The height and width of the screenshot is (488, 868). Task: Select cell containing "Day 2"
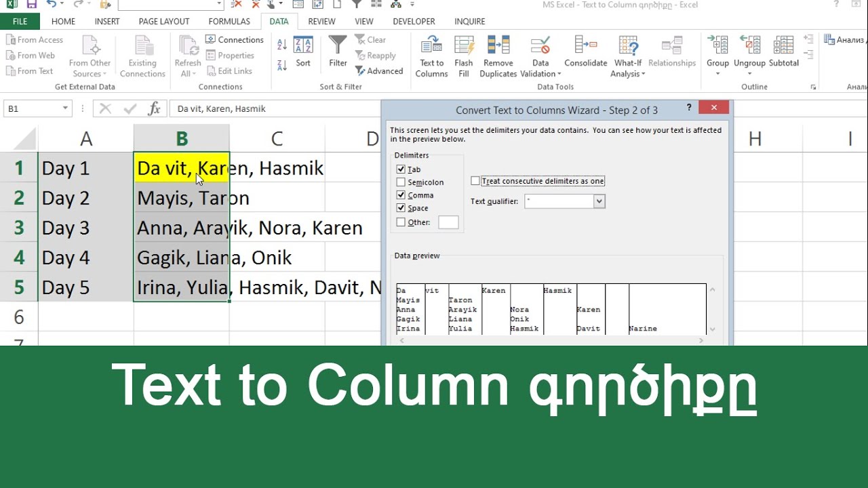tap(86, 198)
